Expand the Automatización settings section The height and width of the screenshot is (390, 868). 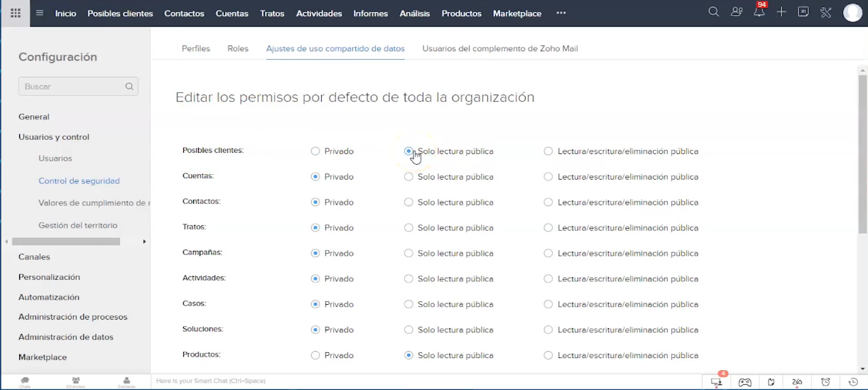click(49, 297)
